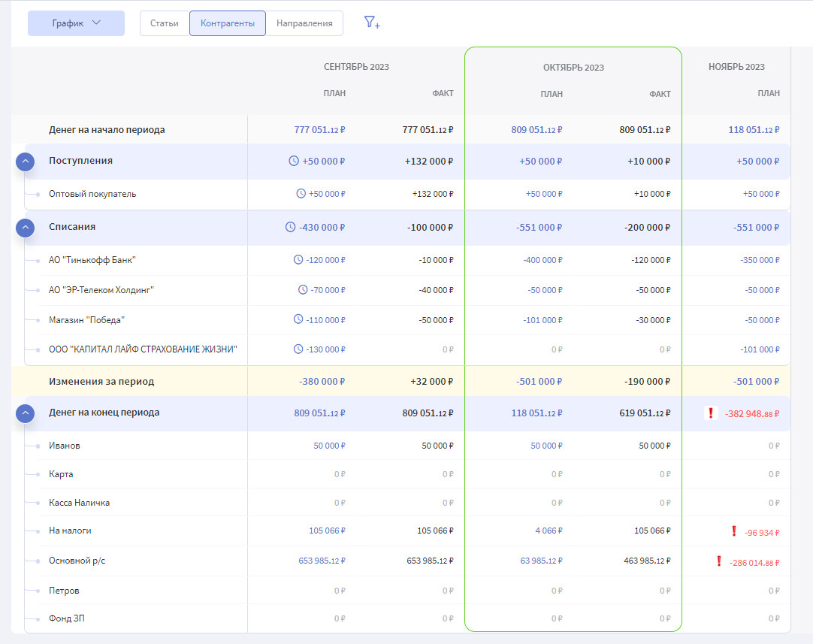The width and height of the screenshot is (813, 644).
Task: Collapse the Списания section
Action: tap(26, 227)
